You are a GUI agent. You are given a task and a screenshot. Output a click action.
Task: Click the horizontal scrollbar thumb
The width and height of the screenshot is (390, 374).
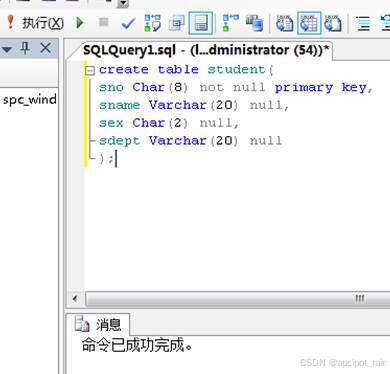pyautogui.click(x=237, y=299)
